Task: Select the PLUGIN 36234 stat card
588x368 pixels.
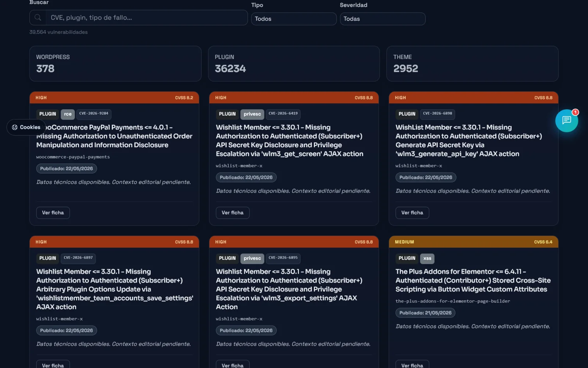Action: pyautogui.click(x=294, y=64)
